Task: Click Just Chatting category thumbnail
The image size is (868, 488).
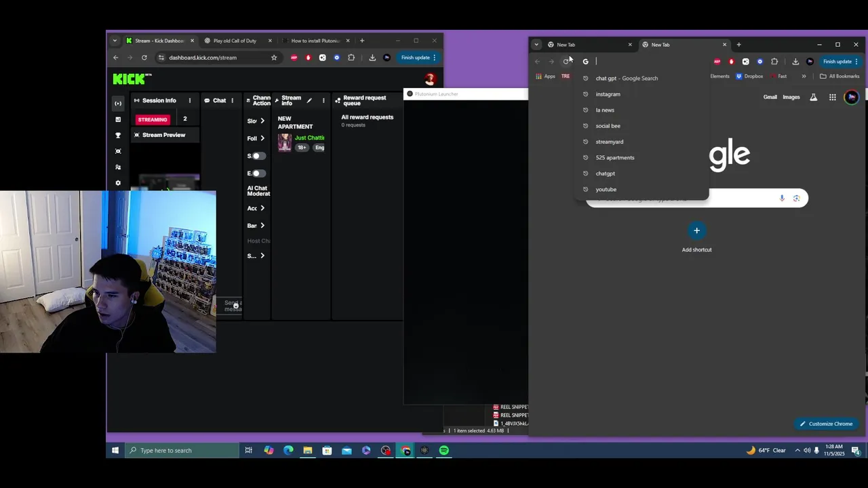Action: coord(285,142)
